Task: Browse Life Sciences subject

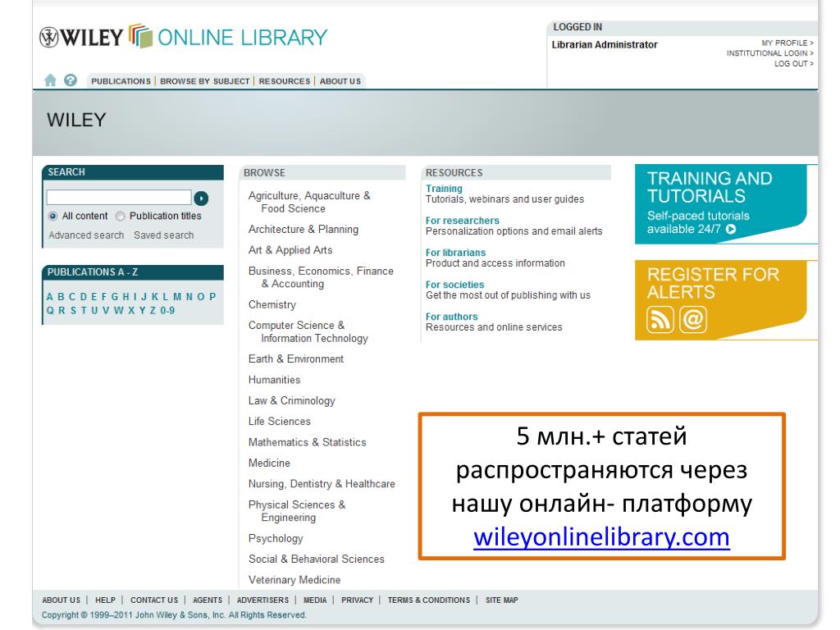Action: click(279, 422)
